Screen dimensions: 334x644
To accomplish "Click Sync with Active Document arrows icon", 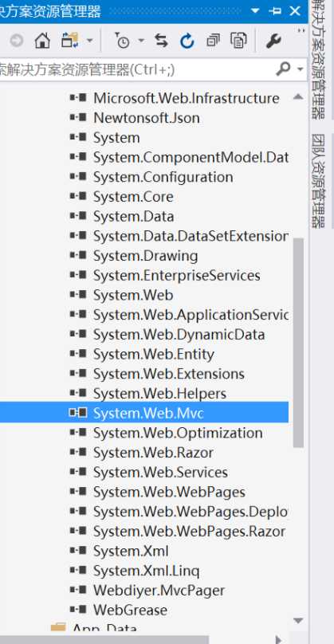I will pyautogui.click(x=161, y=41).
